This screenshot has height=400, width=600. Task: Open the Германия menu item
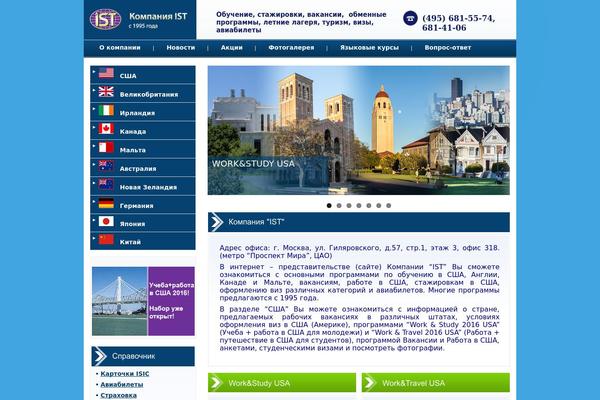143,205
